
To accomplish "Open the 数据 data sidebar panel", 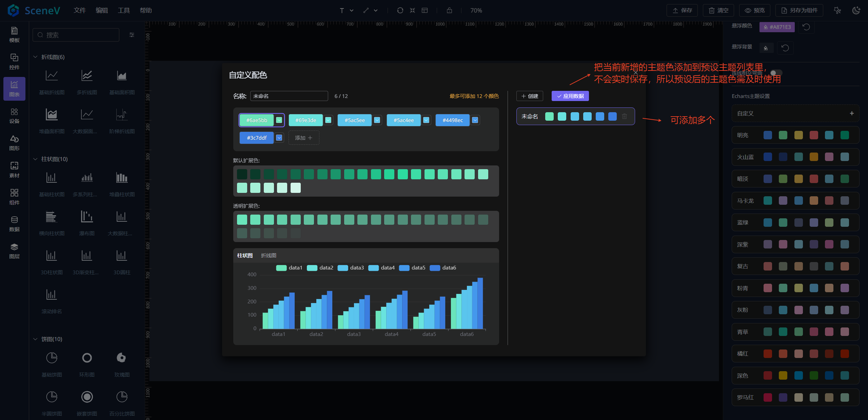I will click(x=14, y=223).
